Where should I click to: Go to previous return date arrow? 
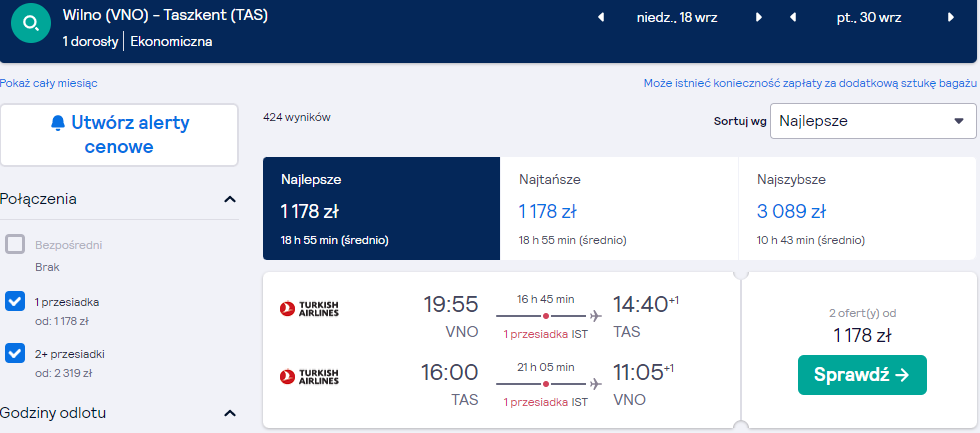(793, 17)
